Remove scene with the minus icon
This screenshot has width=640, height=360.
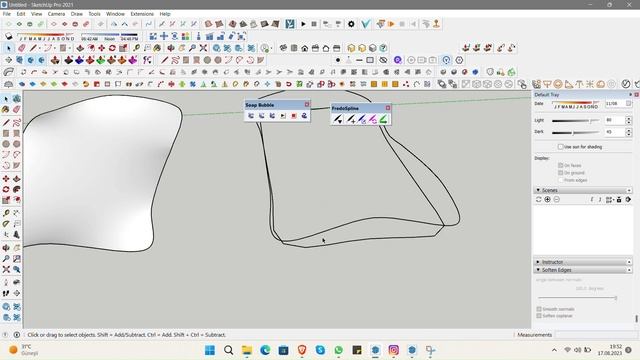click(x=556, y=200)
